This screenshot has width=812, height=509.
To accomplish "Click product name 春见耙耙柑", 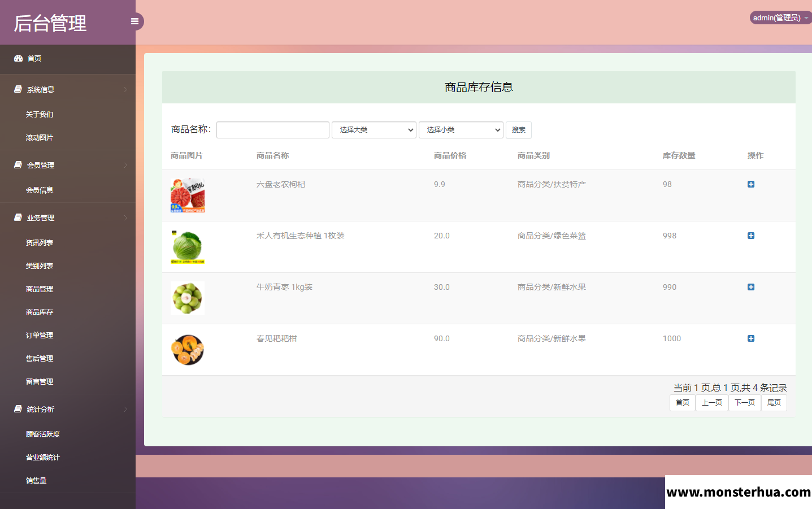I will (x=277, y=338).
